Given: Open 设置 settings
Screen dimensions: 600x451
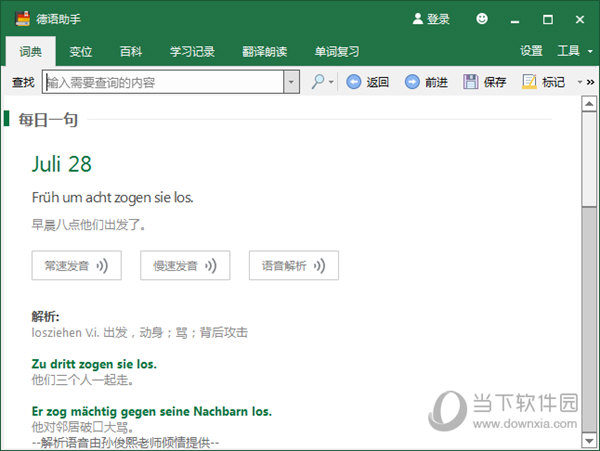Looking at the screenshot, I should tap(531, 50).
